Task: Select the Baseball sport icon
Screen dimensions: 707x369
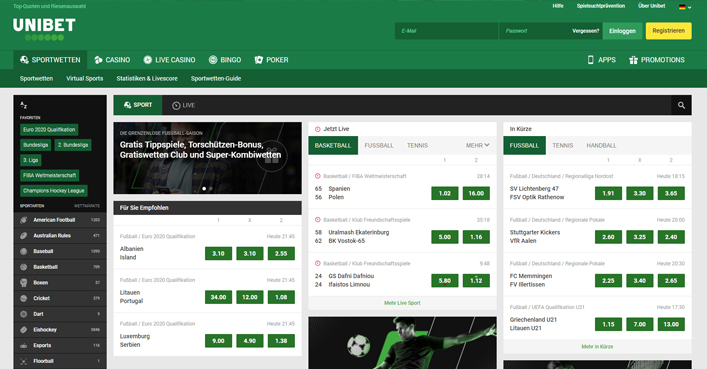Action: coord(24,251)
